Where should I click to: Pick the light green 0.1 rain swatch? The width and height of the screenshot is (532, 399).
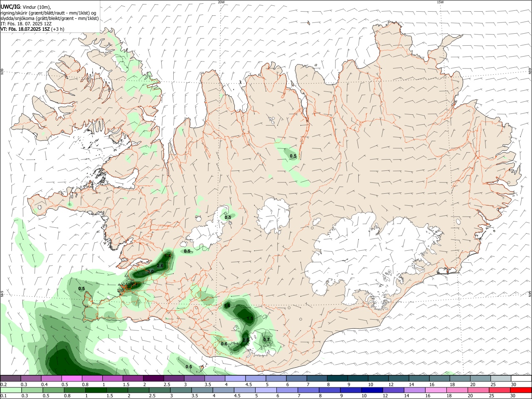coord(10,390)
